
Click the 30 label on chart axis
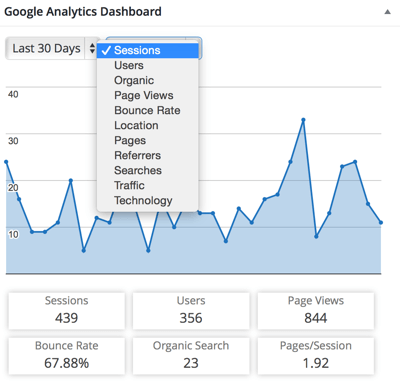pos(13,141)
